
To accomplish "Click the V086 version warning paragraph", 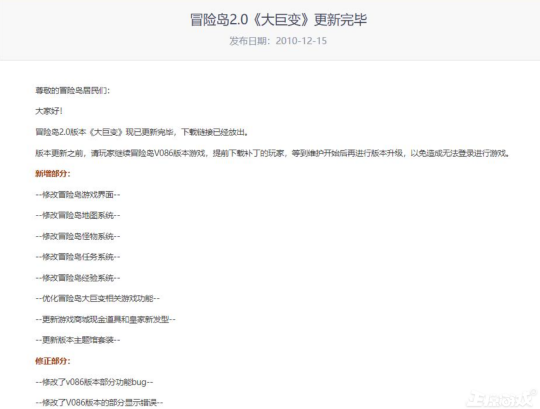I will pyautogui.click(x=272, y=153).
